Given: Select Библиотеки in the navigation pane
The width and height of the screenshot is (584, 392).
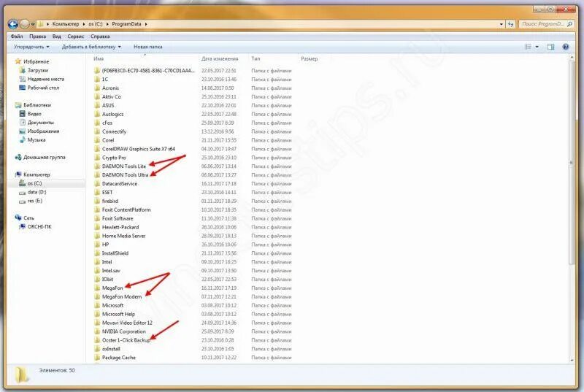Looking at the screenshot, I should (37, 105).
